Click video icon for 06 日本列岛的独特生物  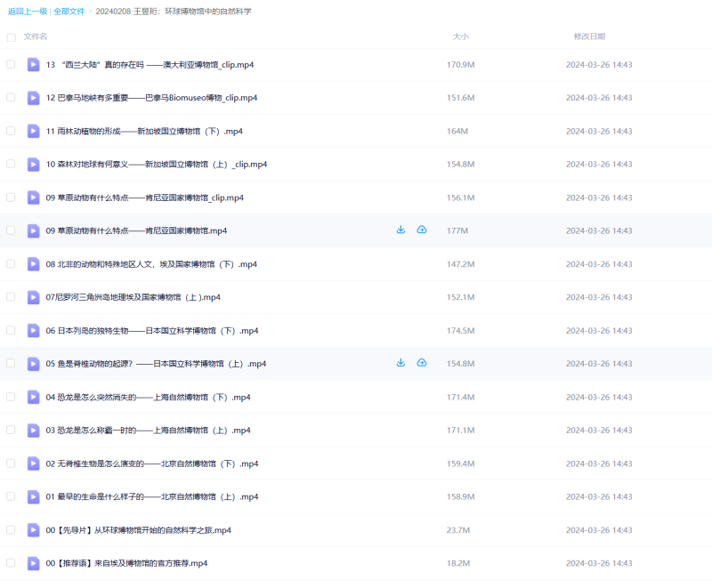point(33,330)
